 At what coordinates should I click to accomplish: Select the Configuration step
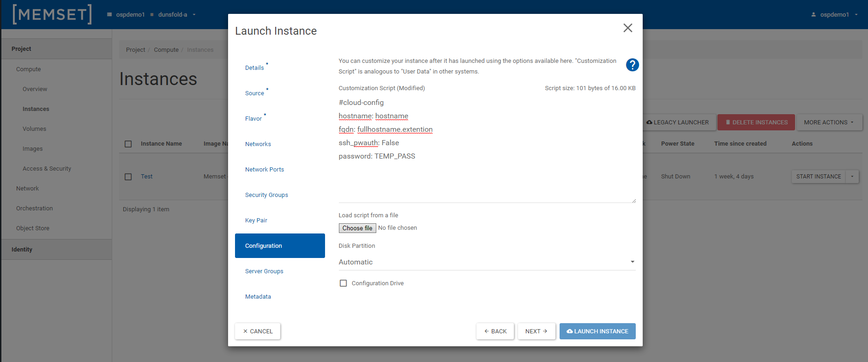coord(280,245)
